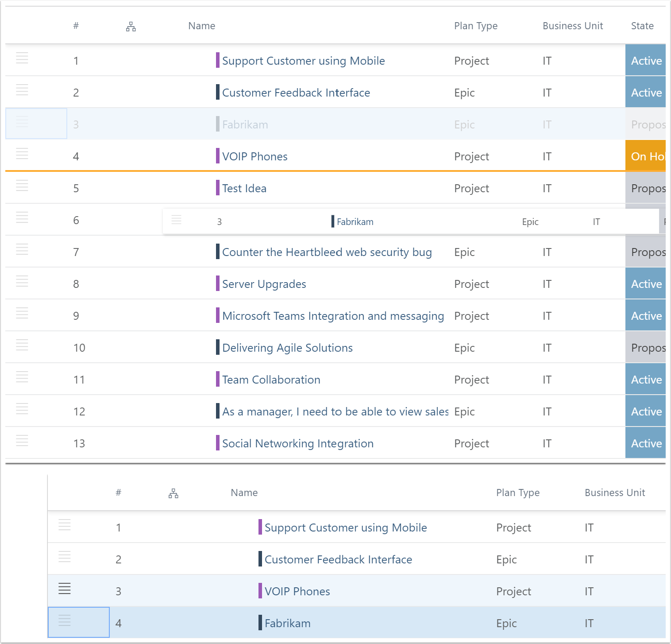Image resolution: width=671 pixels, height=644 pixels.
Task: Sort by Plan Type header in bottom table
Action: tap(518, 493)
